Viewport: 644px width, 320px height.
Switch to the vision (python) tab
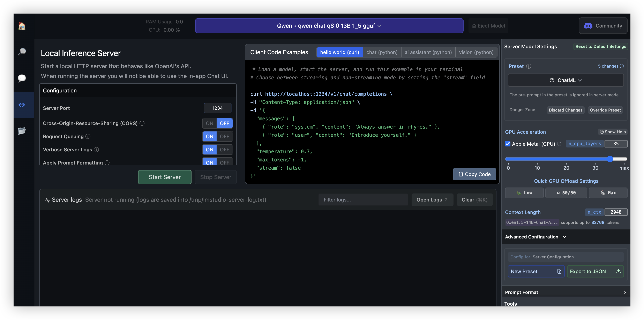click(x=476, y=52)
